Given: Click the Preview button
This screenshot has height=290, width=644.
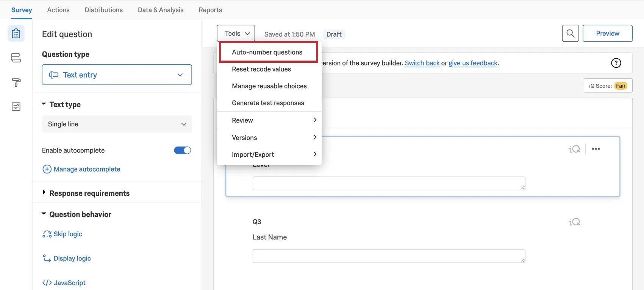Looking at the screenshot, I should [x=607, y=34].
